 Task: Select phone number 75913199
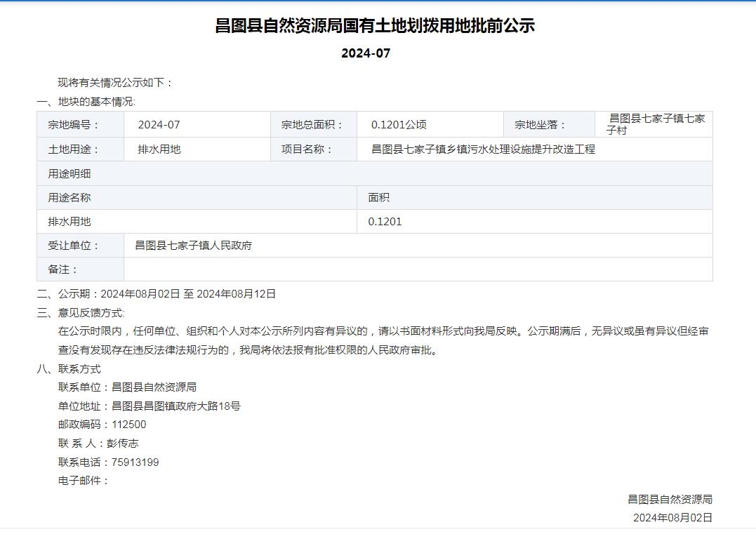point(135,462)
